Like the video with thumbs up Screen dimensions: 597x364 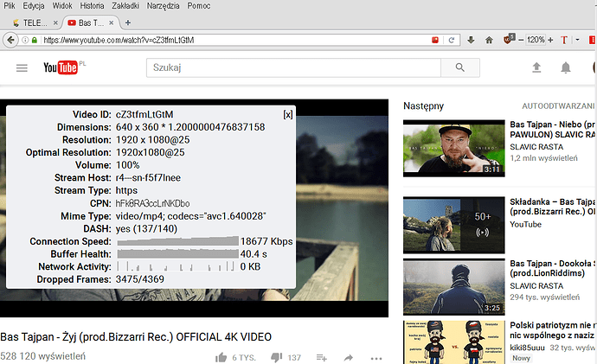coord(221,357)
